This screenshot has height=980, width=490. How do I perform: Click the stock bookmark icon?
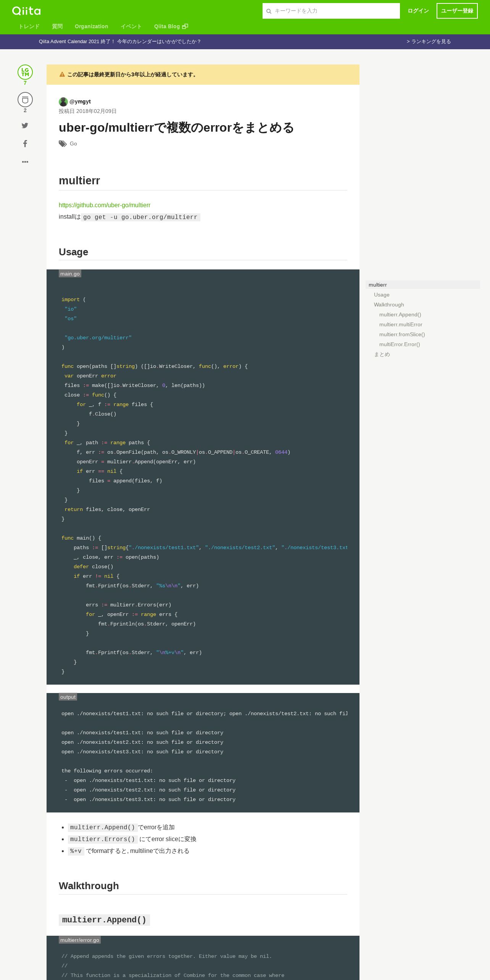pyautogui.click(x=25, y=100)
